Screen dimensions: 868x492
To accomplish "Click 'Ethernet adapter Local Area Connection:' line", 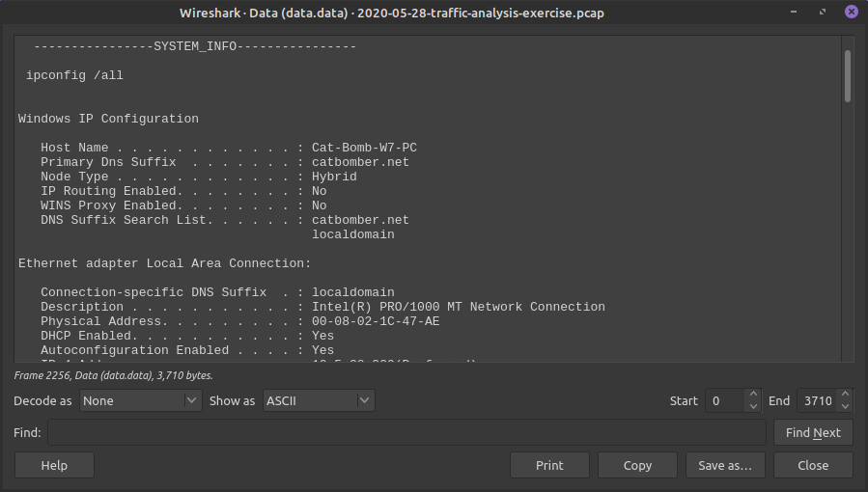I will pyautogui.click(x=165, y=263).
